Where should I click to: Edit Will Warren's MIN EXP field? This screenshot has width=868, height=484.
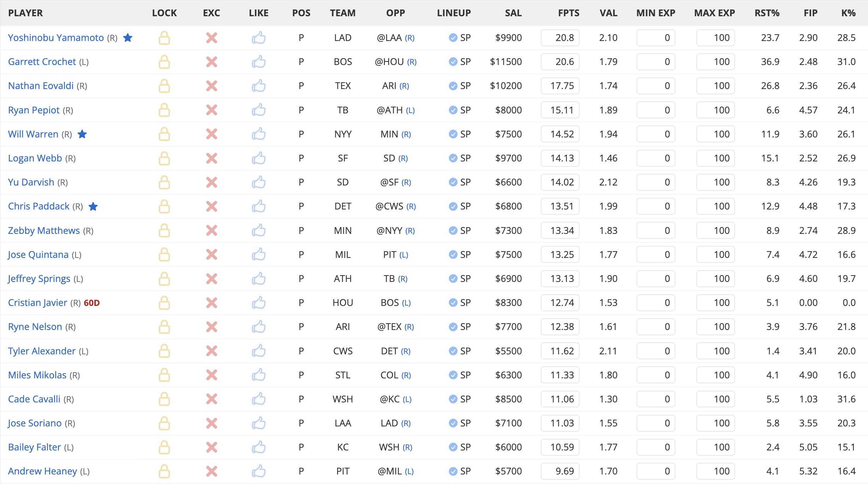tap(656, 134)
